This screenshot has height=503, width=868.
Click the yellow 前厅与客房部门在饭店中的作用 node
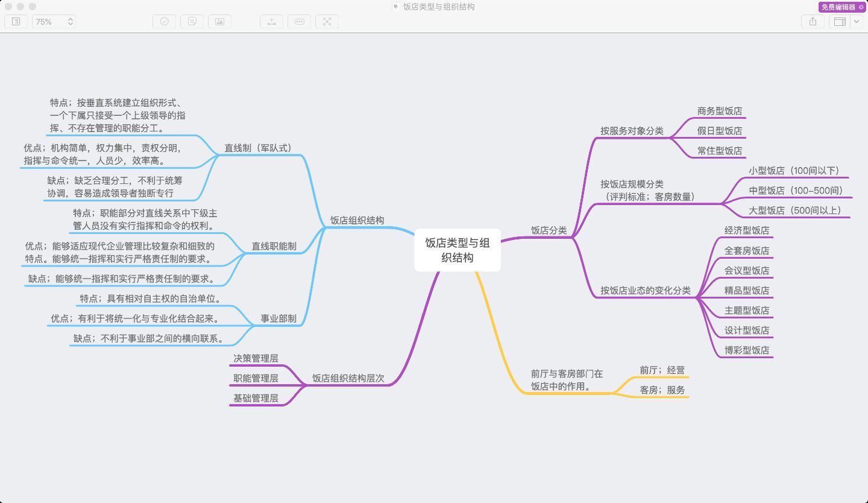pos(567,380)
